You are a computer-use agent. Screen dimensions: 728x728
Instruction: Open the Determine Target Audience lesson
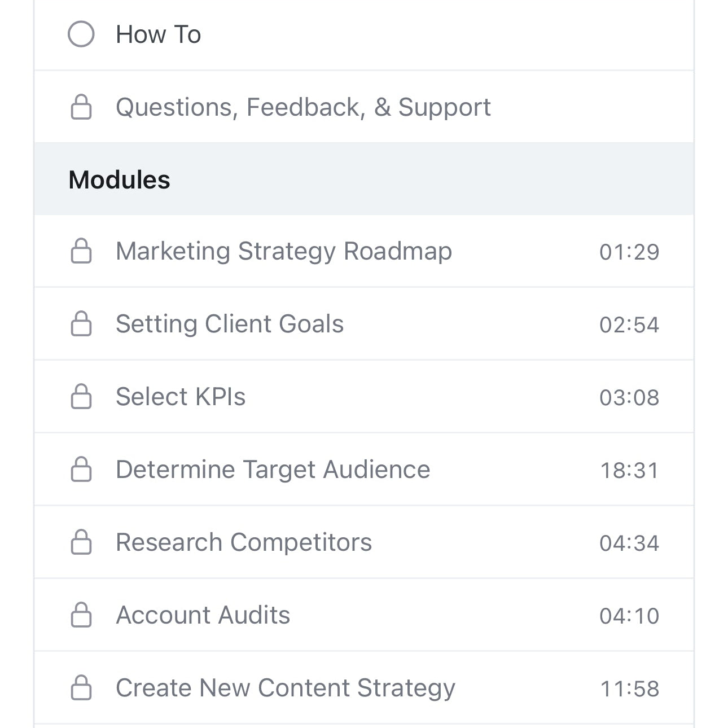273,470
